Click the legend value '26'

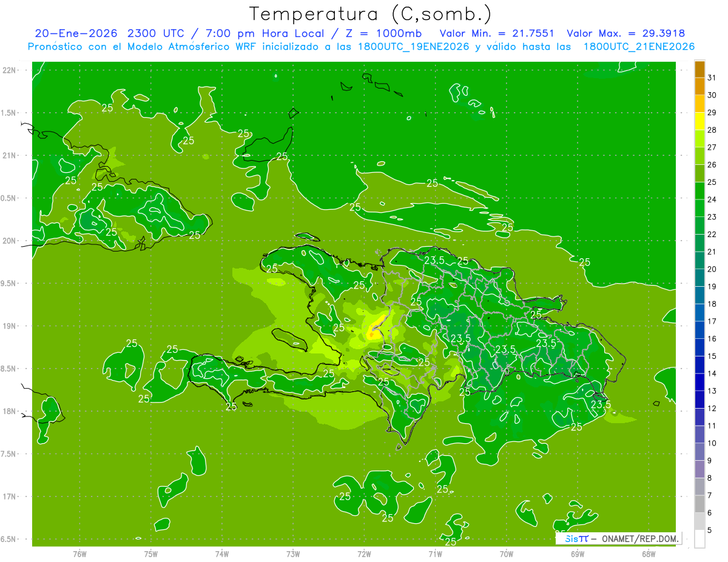pos(712,164)
